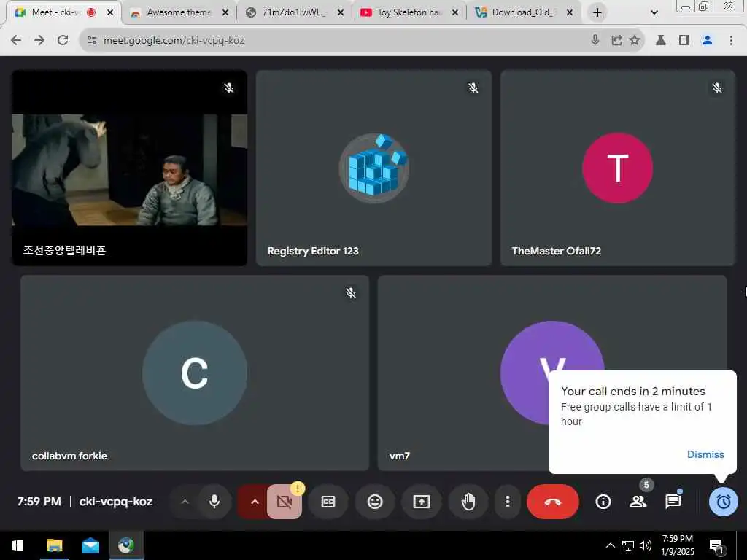The width and height of the screenshot is (747, 560).
Task: Switch to the Toy Skeleton YouTube tab
Action: click(x=409, y=12)
